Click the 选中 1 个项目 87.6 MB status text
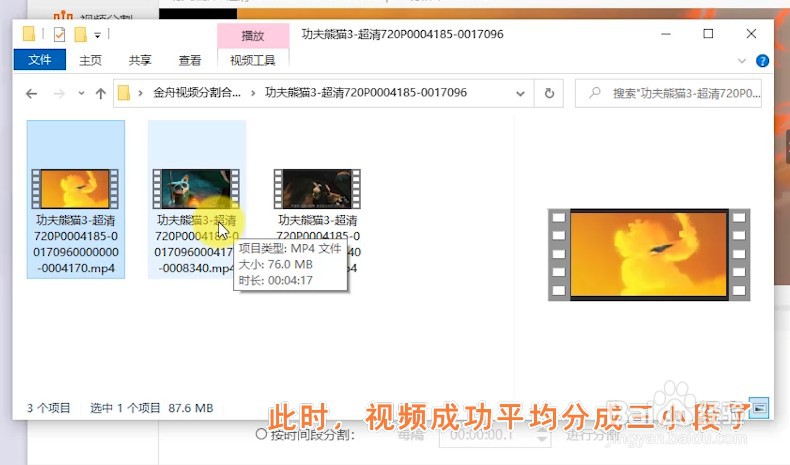 point(152,408)
